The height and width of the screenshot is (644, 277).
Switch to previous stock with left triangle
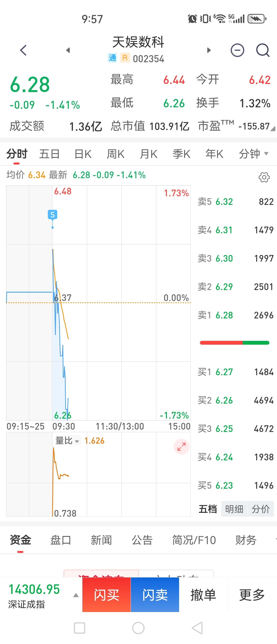68,50
